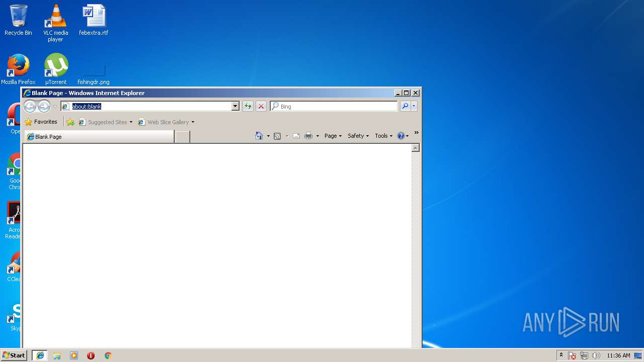Expand the address bar autocomplete dropdown
This screenshot has width=644, height=362.
235,106
